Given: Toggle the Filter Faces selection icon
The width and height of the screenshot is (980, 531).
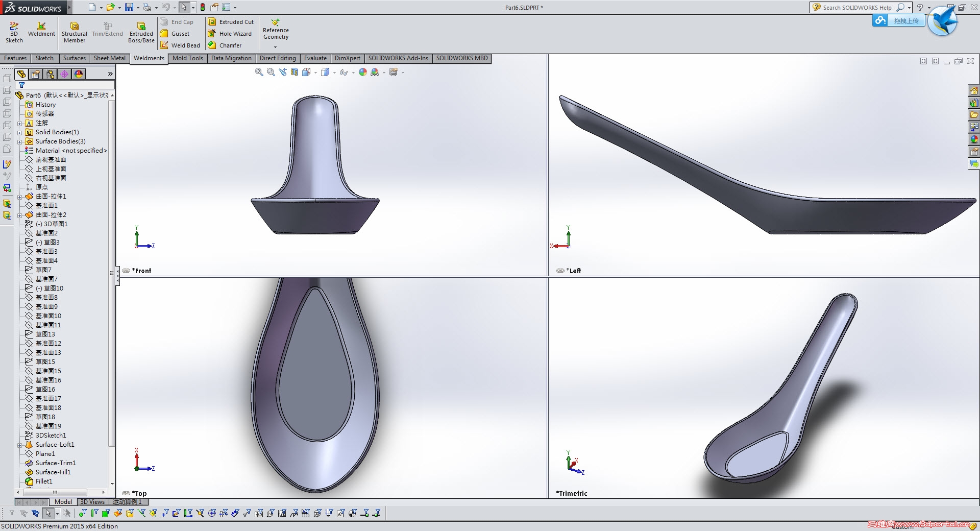Looking at the screenshot, I should click(106, 513).
